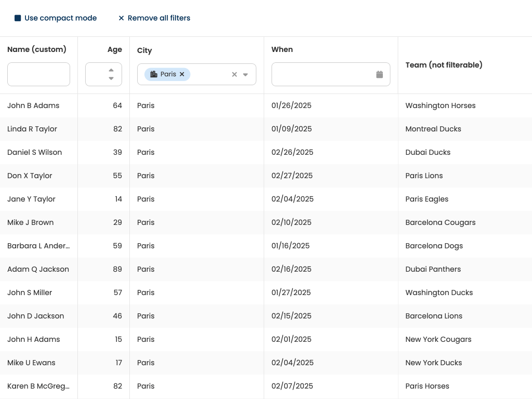The width and height of the screenshot is (532, 399).
Task: Select the John B Adams row
Action: tap(33, 105)
